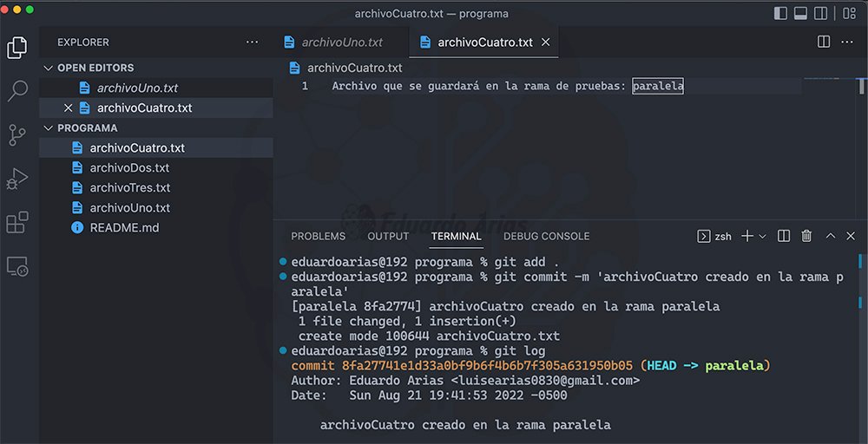
Task: Open the Source Control view icon
Action: pos(16,135)
